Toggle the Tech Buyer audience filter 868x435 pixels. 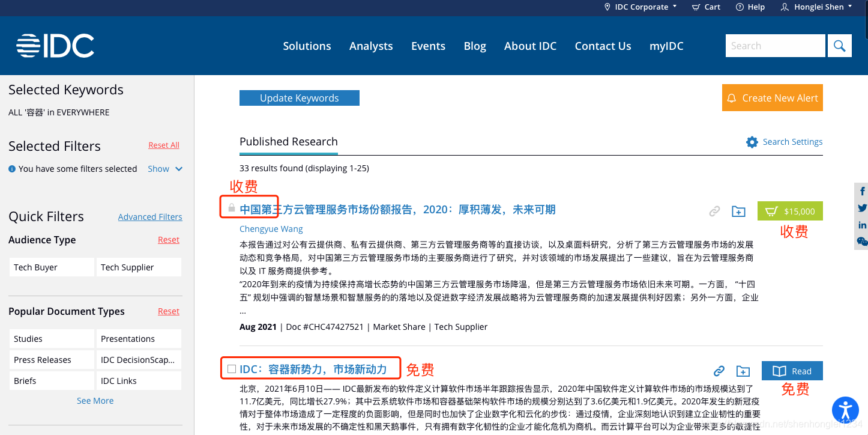click(52, 267)
